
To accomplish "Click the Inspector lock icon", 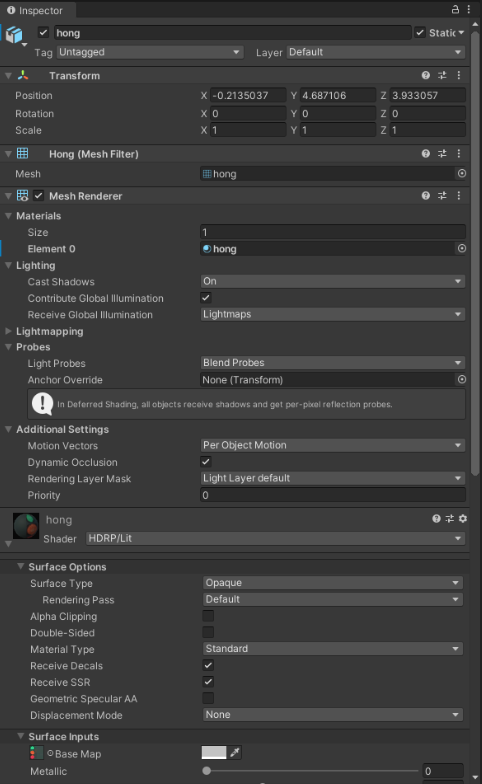I will pos(455,9).
